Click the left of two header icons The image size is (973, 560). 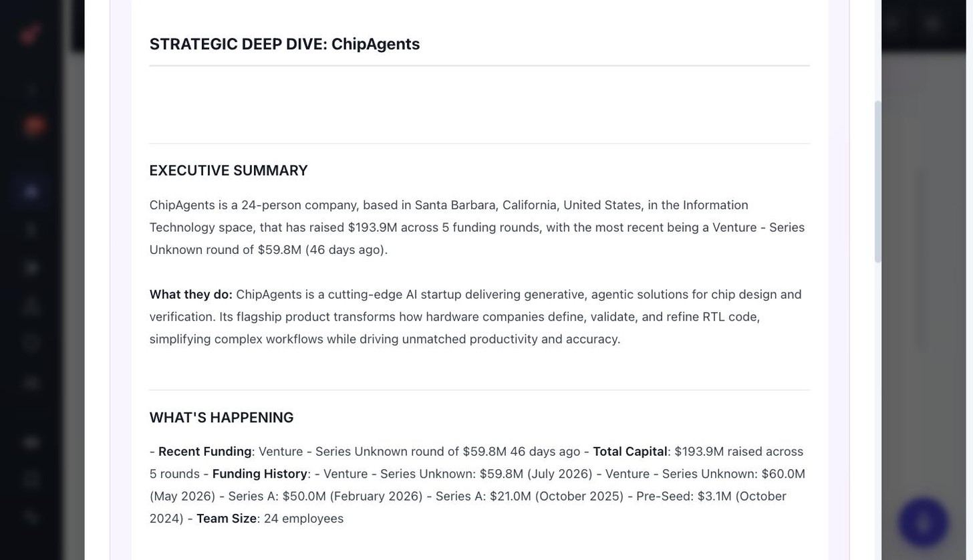pos(893,24)
